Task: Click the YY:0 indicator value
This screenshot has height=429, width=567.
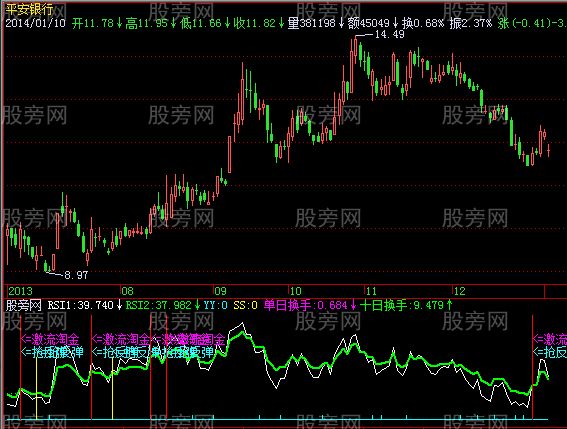Action: tap(216, 305)
